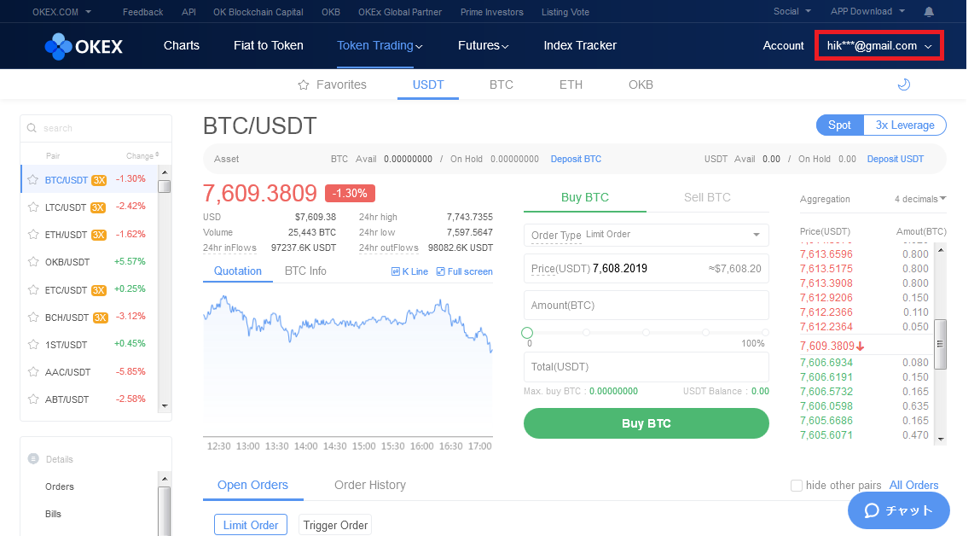Set amount slider to the midpoint mark
980x536 pixels.
pos(647,333)
